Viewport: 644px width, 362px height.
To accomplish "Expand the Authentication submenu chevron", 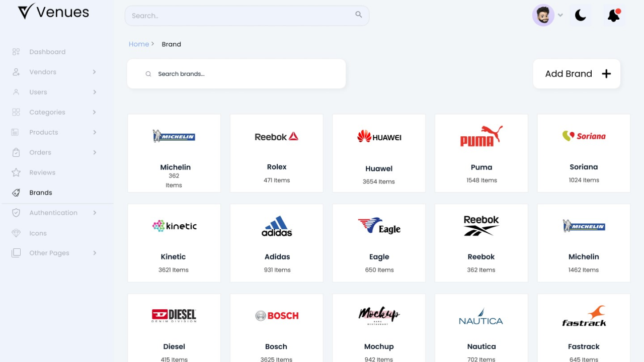I will [x=94, y=213].
